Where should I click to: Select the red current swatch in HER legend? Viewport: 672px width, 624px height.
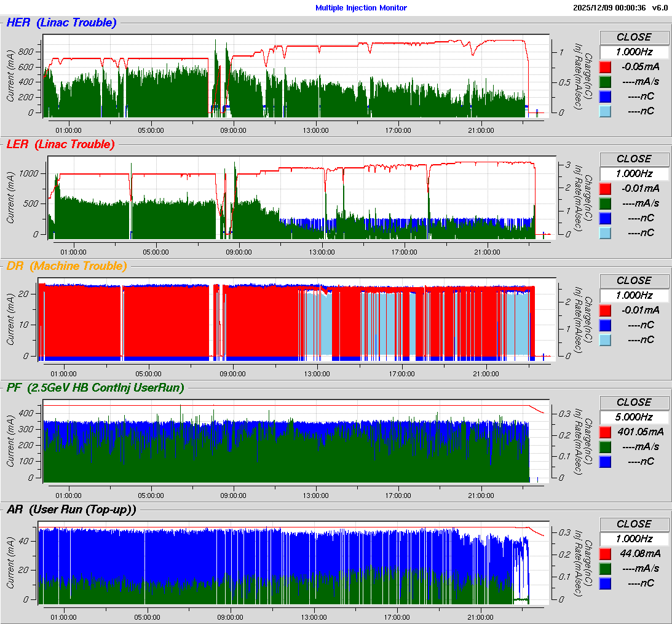[x=606, y=66]
